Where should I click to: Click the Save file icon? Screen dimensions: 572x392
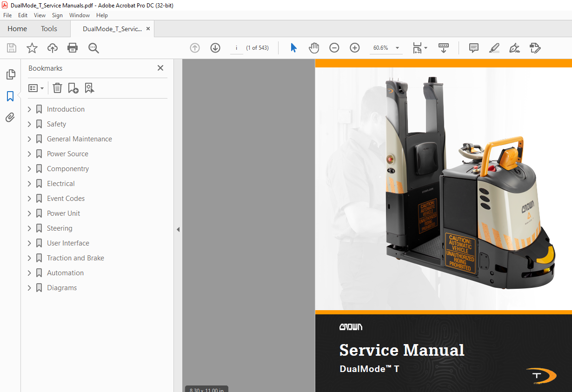12,48
